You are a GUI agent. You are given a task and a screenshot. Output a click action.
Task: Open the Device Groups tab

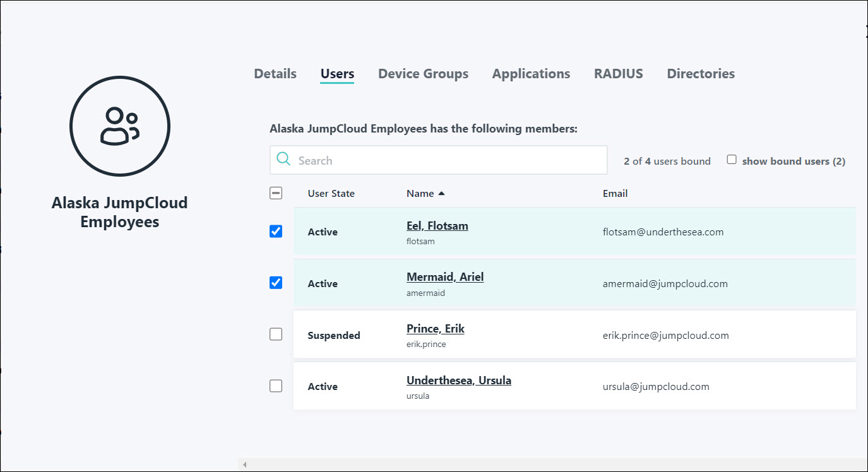point(423,73)
